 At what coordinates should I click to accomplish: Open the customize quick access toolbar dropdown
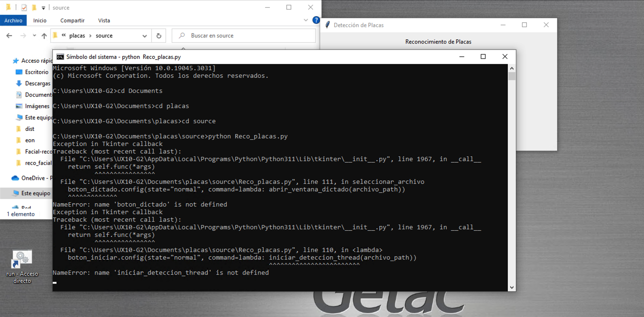click(43, 8)
